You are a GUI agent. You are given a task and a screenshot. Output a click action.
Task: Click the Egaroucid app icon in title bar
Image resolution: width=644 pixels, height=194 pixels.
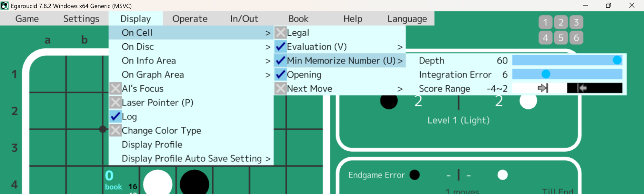tap(5, 6)
